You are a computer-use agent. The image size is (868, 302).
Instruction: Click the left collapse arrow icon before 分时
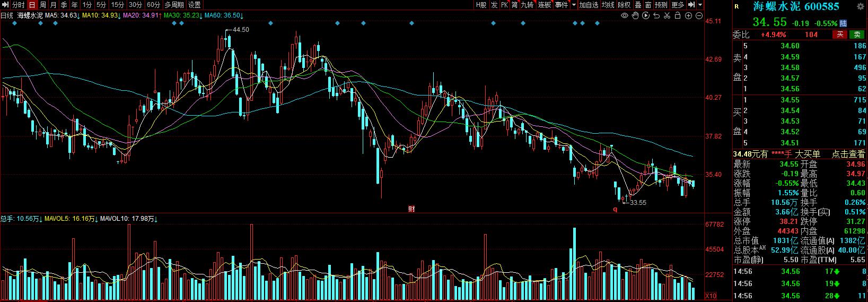(x=5, y=5)
